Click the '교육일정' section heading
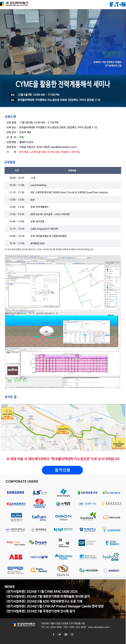The height and width of the screenshot is (644, 126). (x=10, y=162)
